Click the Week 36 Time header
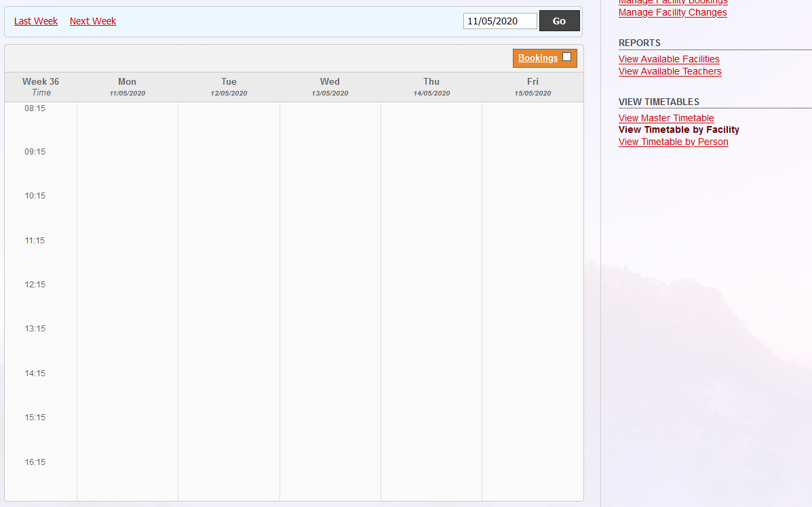The height and width of the screenshot is (507, 812). pyautogui.click(x=41, y=87)
